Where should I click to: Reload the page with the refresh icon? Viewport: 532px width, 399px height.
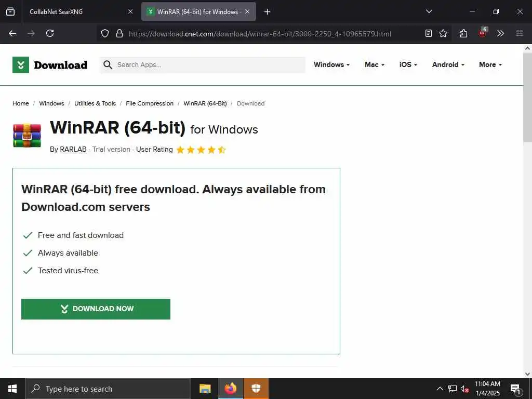click(x=50, y=33)
